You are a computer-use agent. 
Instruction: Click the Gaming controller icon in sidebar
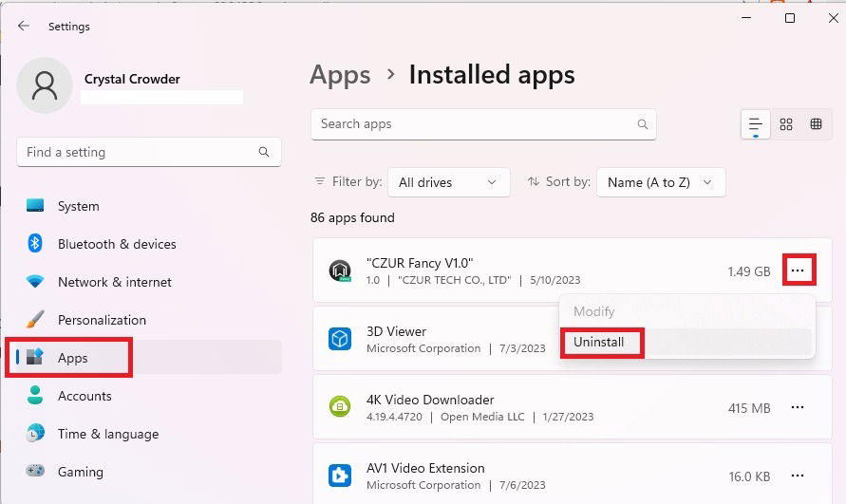click(35, 471)
